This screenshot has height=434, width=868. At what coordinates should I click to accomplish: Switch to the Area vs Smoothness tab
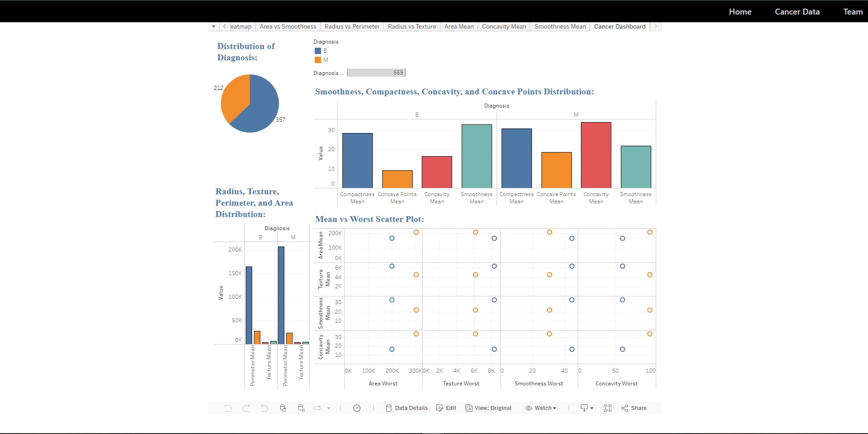pyautogui.click(x=288, y=27)
